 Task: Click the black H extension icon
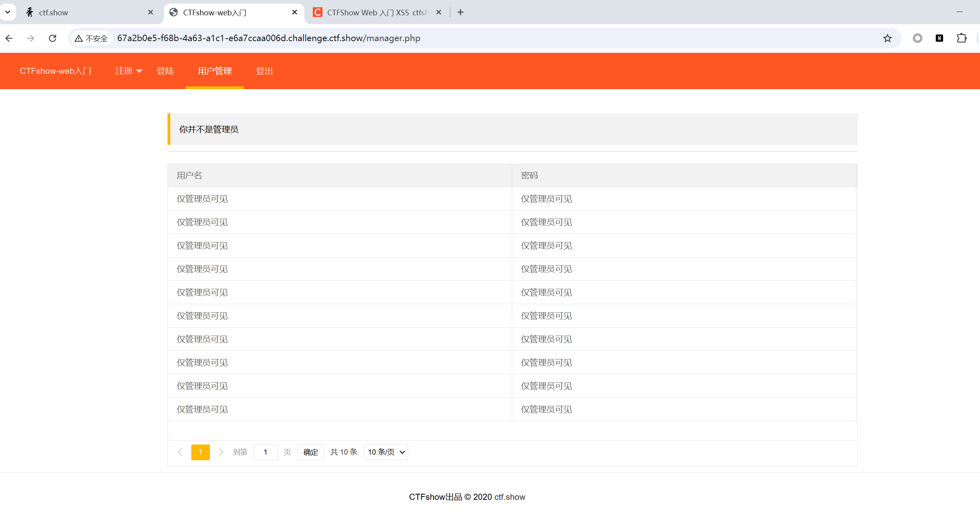coord(939,38)
